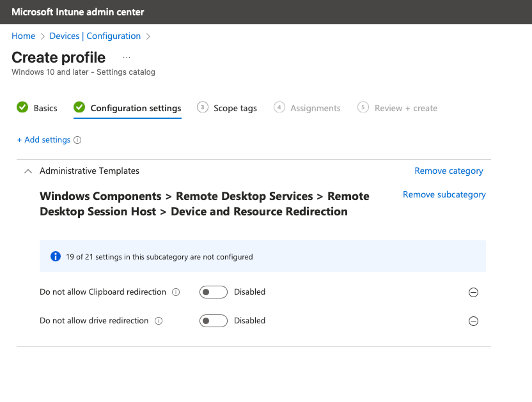
Task: Click the blue info icon in settings banner
Action: click(56, 257)
